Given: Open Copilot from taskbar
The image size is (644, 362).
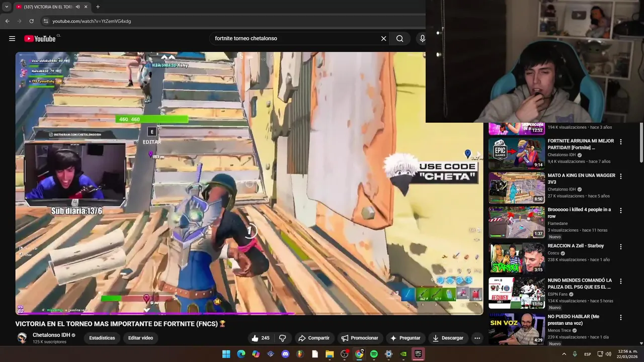Looking at the screenshot, I should click(256, 354).
